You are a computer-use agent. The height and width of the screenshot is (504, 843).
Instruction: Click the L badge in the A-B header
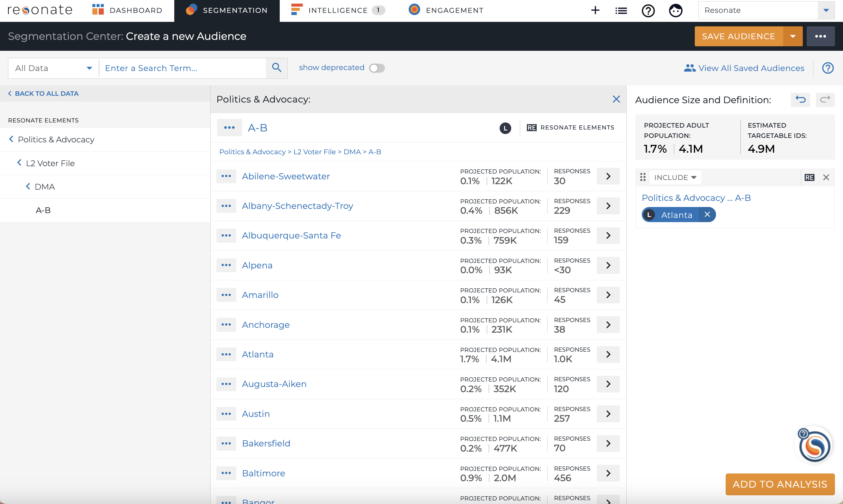coord(505,128)
